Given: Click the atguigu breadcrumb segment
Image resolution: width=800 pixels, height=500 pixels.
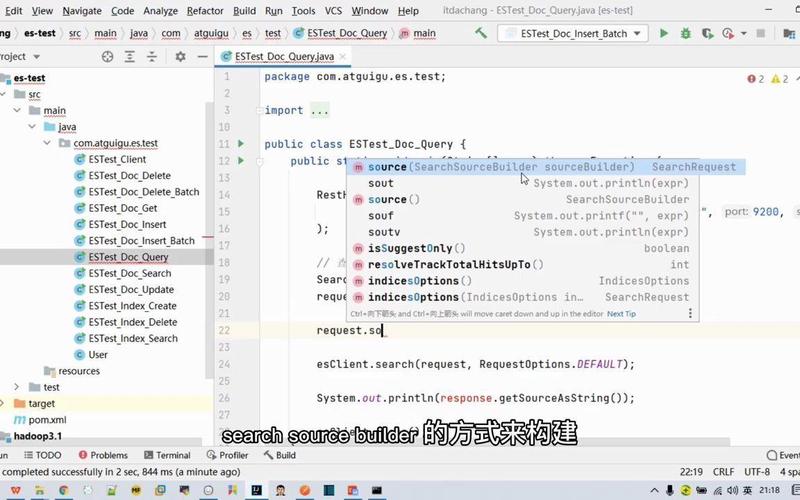Looking at the screenshot, I should pyautogui.click(x=211, y=33).
